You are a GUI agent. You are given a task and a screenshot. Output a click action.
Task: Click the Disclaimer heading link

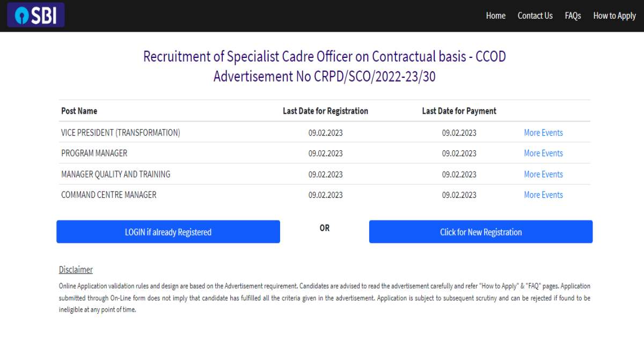[75, 269]
